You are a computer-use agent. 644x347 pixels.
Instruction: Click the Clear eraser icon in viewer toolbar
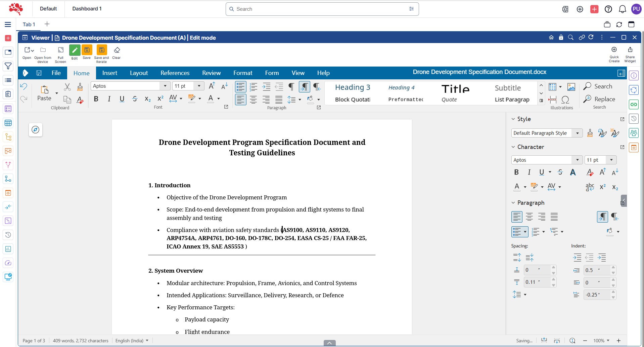[117, 50]
